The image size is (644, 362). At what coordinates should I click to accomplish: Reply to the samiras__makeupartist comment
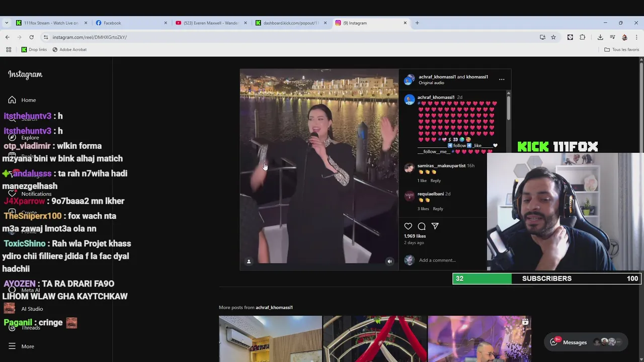(x=435, y=180)
